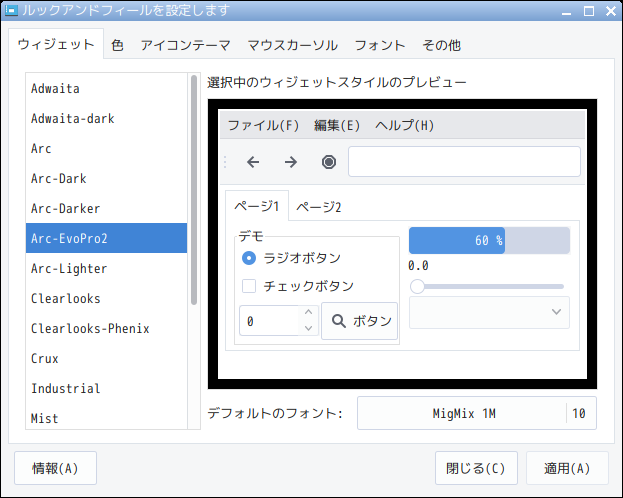Click the spin box number field
The image size is (623, 498).
pyautogui.click(x=269, y=321)
